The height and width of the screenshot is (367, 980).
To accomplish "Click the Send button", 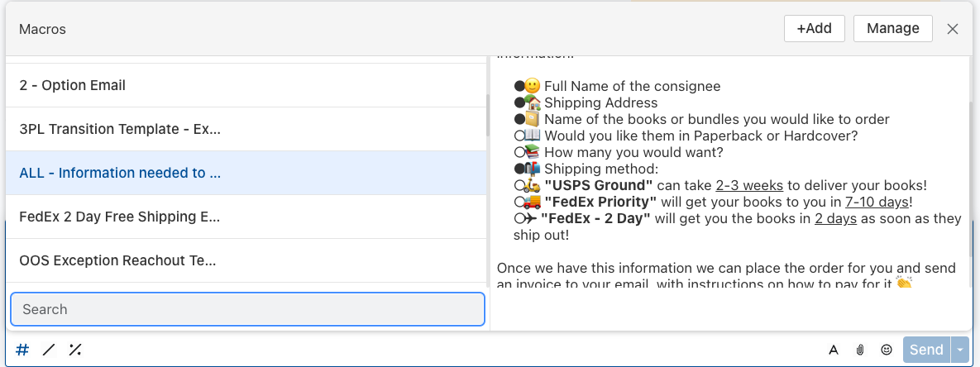I will [926, 350].
